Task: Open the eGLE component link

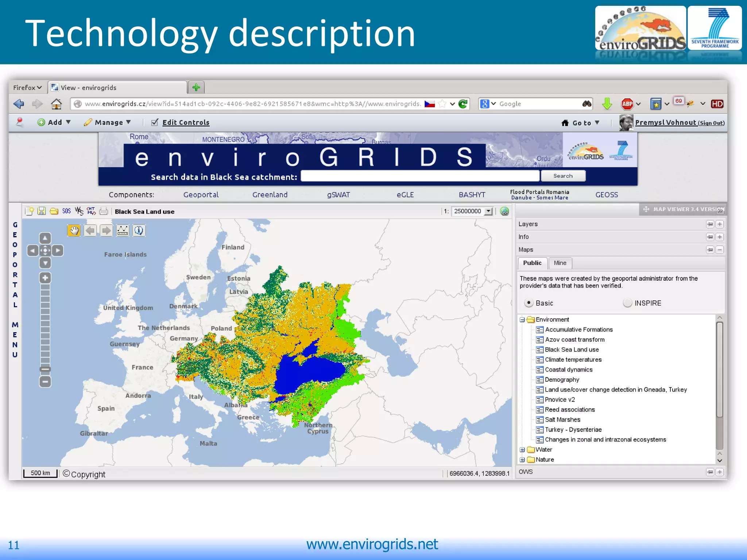Action: 405,195
